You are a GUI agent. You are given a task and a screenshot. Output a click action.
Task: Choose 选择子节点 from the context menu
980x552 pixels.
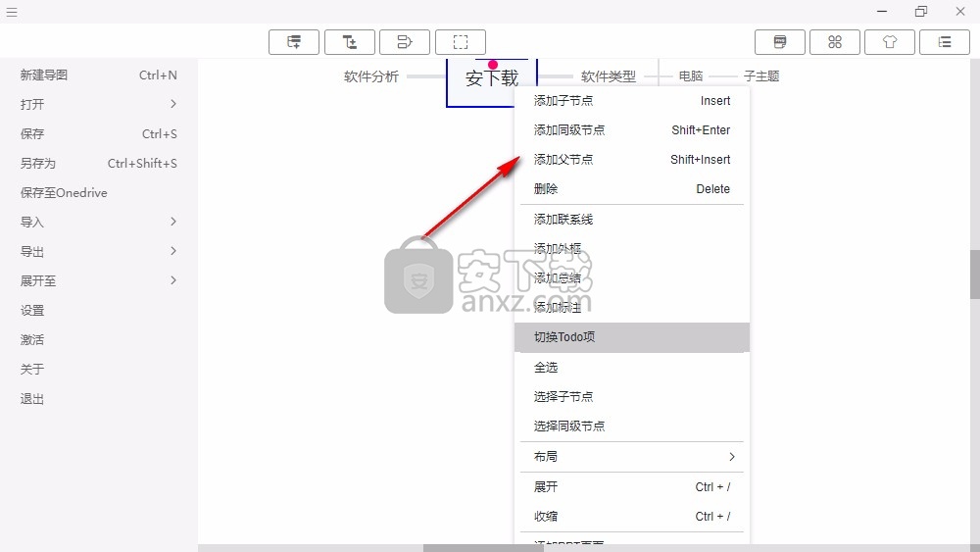tap(632, 396)
